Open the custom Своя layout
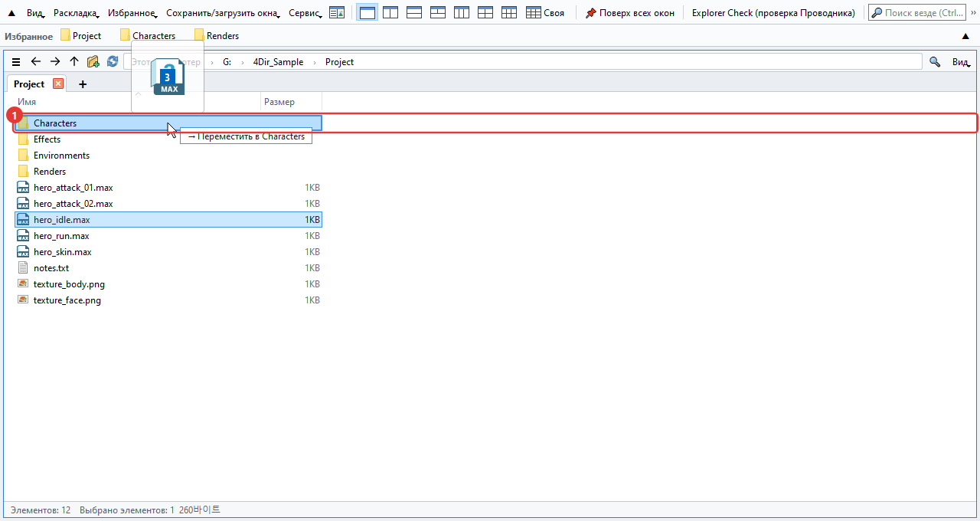Viewport: 980px width, 521px height. tap(545, 13)
